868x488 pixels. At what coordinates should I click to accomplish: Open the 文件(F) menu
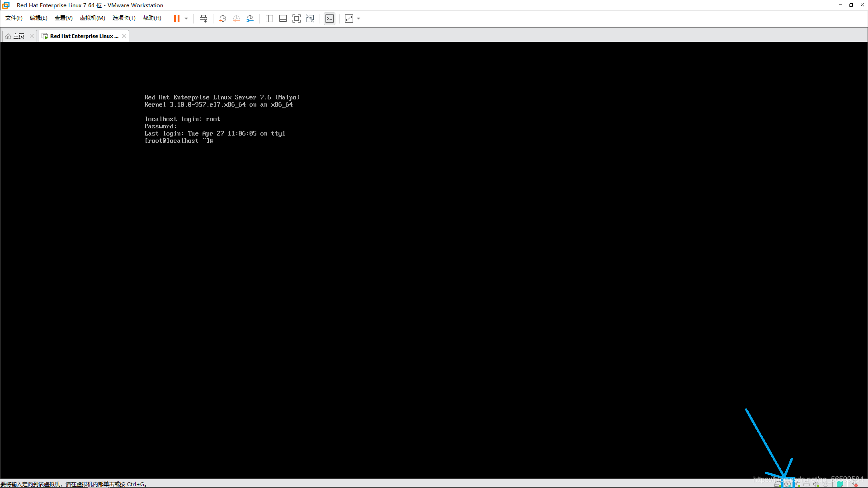14,18
